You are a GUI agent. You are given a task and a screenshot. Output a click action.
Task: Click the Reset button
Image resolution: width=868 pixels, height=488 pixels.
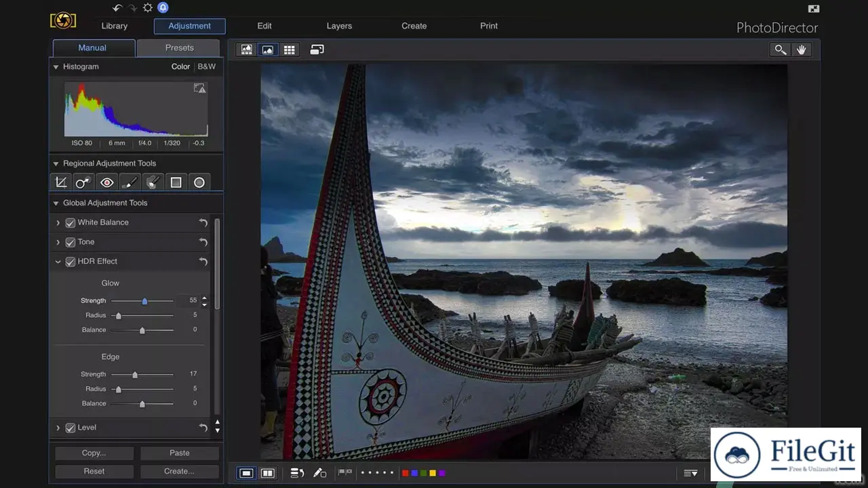click(x=94, y=471)
